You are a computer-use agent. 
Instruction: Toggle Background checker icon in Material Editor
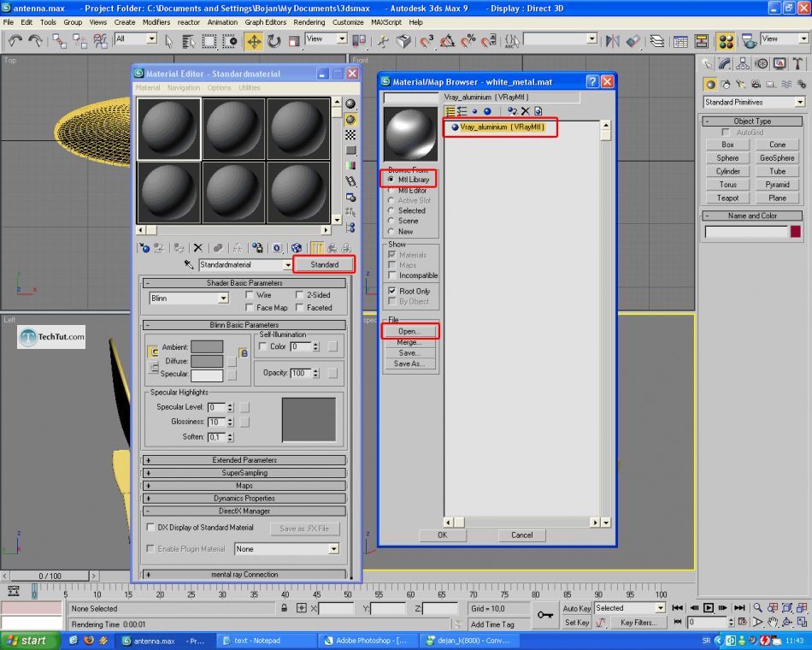pos(350,135)
